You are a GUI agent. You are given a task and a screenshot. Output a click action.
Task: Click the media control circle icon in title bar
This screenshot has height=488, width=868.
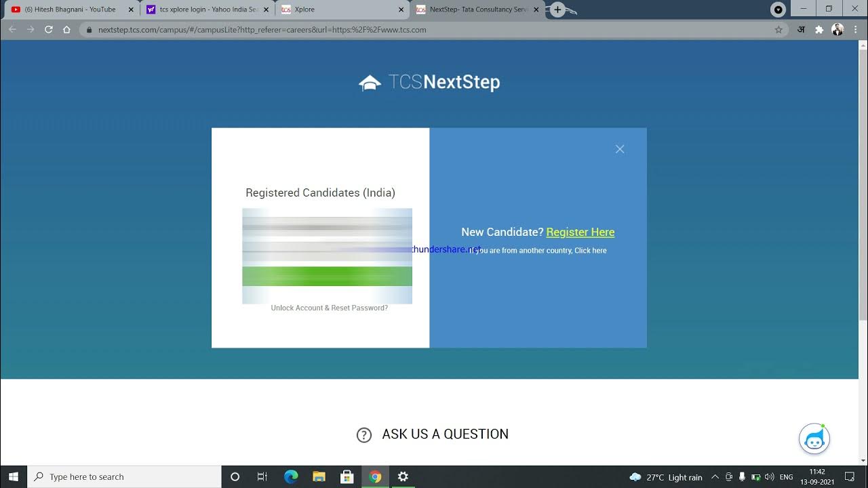point(778,9)
